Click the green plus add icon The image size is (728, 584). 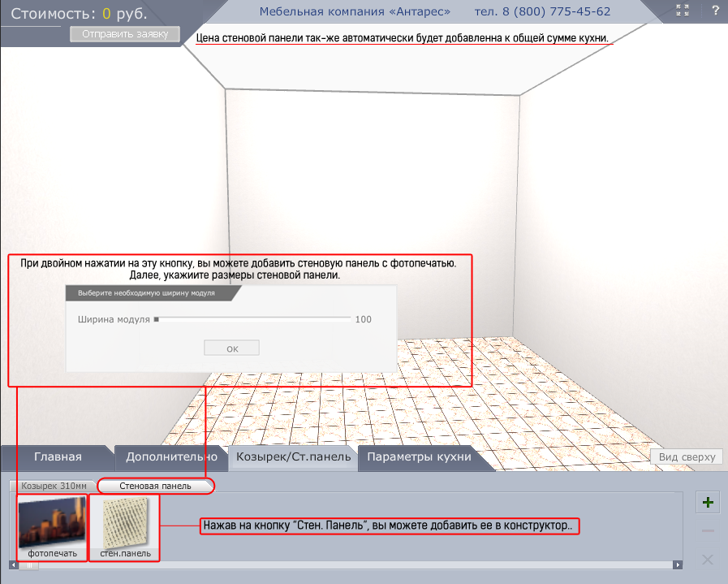click(x=708, y=503)
